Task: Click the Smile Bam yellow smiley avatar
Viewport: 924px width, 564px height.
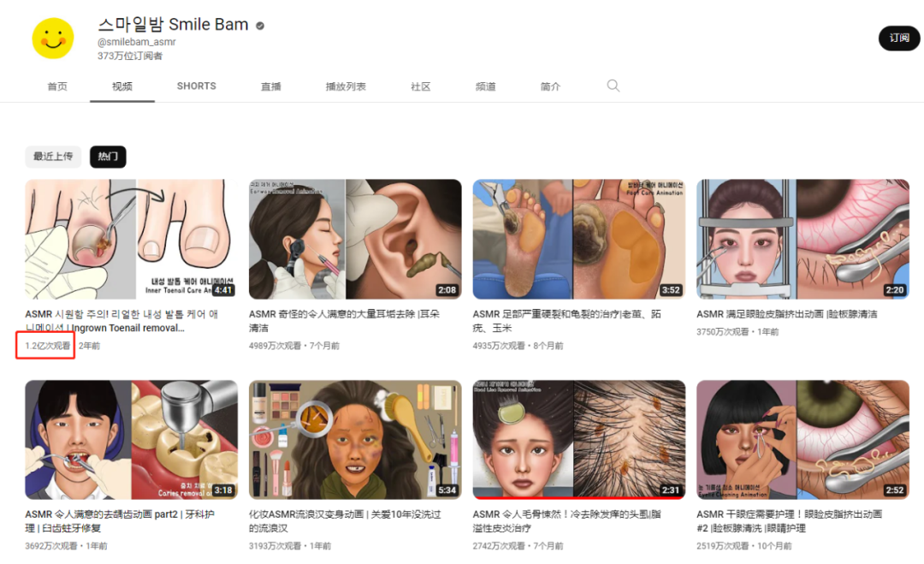Action: [53, 39]
